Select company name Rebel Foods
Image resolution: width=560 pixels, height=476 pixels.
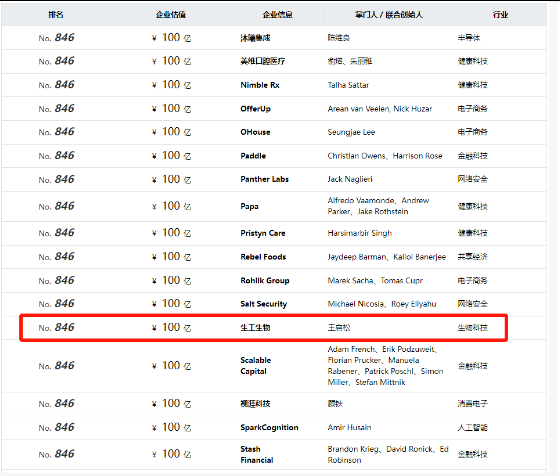[x=263, y=257]
